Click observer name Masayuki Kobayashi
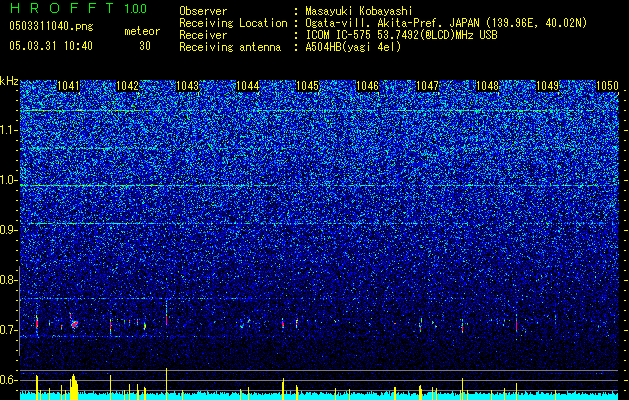629x400 pixels. 359,11
